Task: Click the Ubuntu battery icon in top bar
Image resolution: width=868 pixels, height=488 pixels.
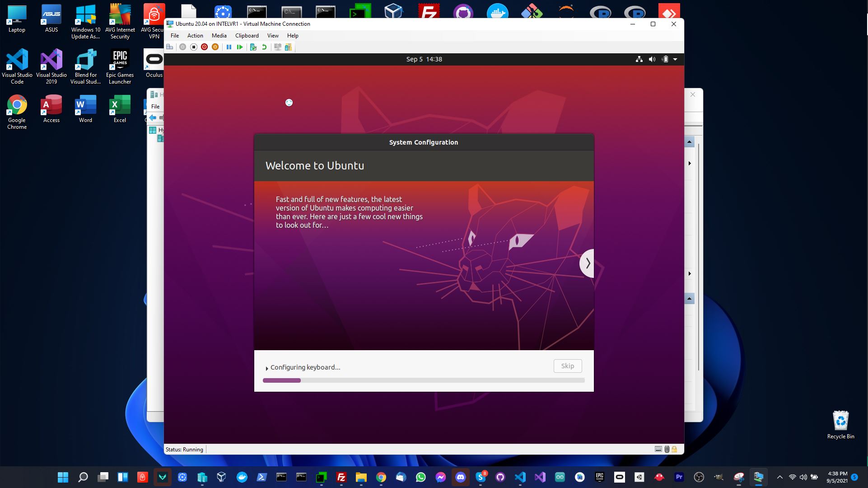Action: pos(665,59)
